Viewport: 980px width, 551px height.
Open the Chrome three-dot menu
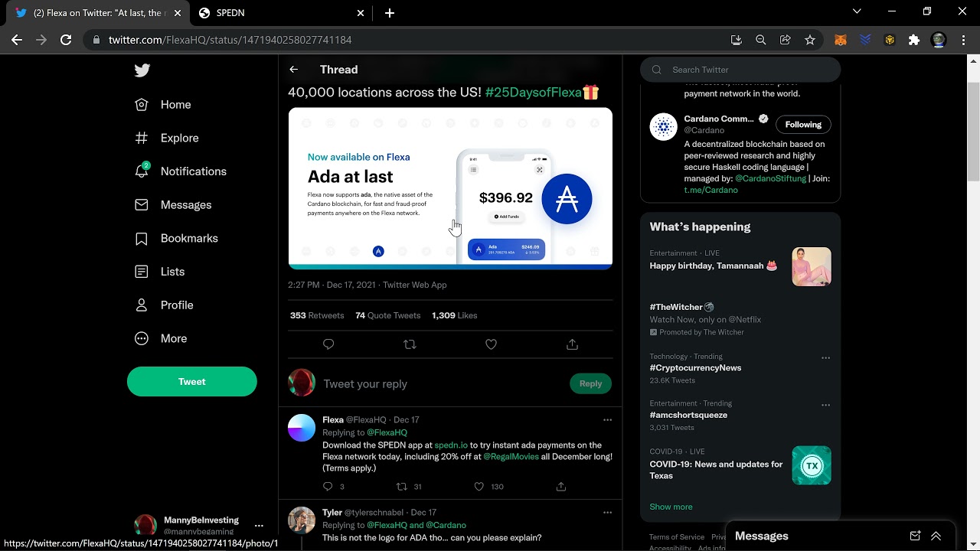963,40
